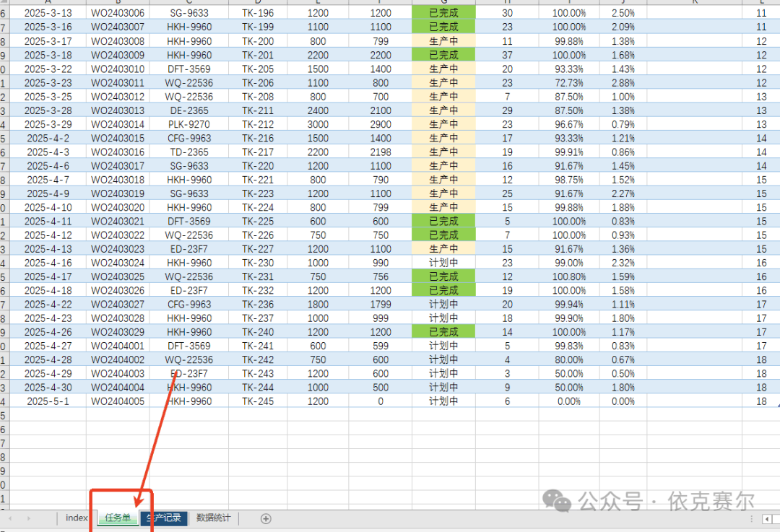Open the 任务单 sheet tab
This screenshot has width=780, height=532.
pos(118,518)
